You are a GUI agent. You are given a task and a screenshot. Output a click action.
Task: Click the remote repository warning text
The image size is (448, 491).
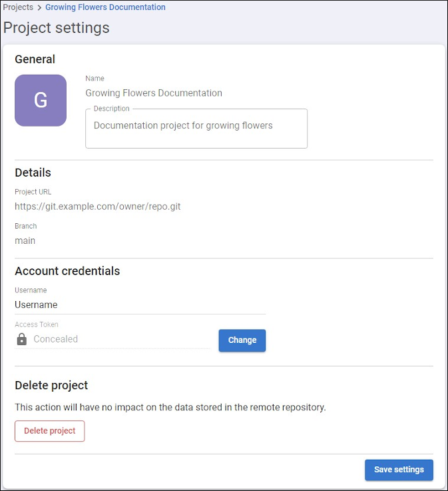(x=170, y=407)
